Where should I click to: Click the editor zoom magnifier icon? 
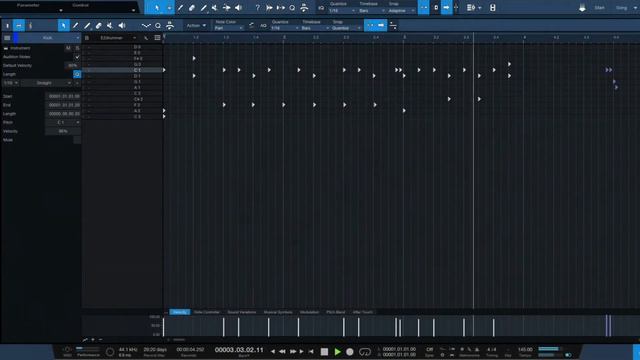[x=158, y=26]
